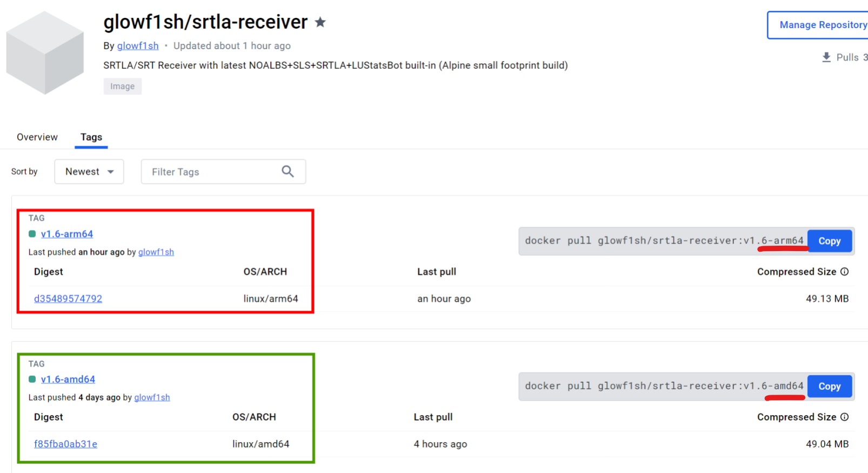The height and width of the screenshot is (473, 868).
Task: Click info icon next to second Compressed Size
Action: 845,417
